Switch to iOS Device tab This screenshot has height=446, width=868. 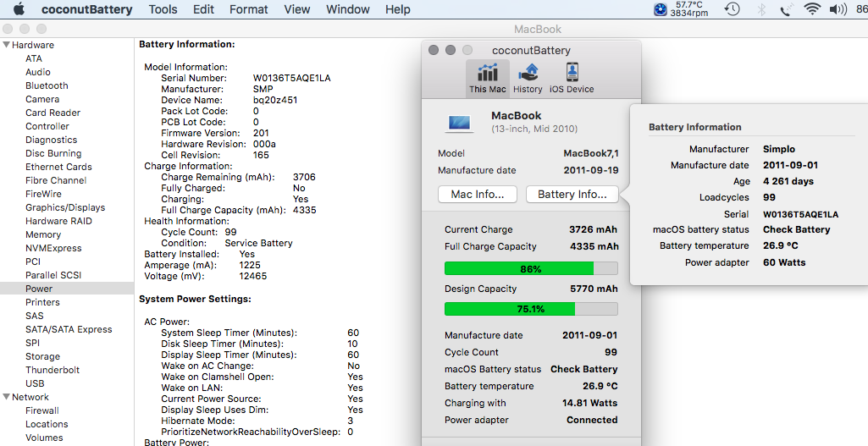572,78
